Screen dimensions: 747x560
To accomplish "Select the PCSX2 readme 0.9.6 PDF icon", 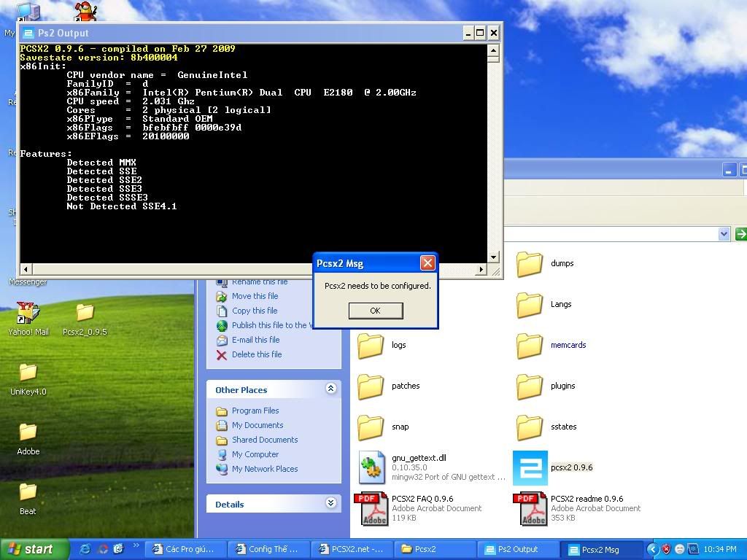I will click(530, 508).
